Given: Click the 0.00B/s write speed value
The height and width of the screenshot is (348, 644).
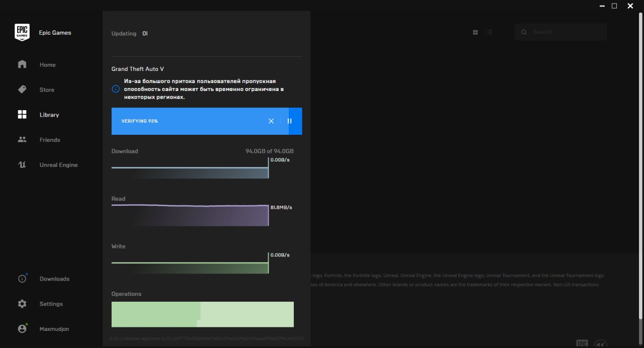Looking at the screenshot, I should (x=280, y=255).
